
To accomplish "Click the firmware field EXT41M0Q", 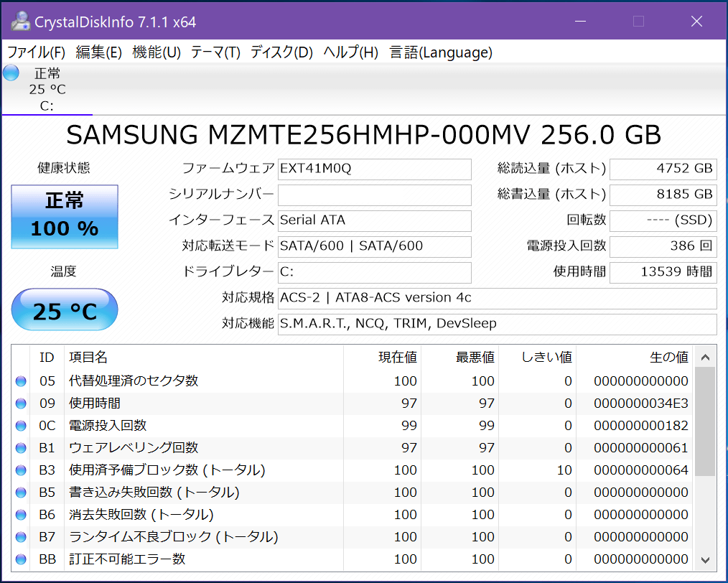I will [374, 169].
